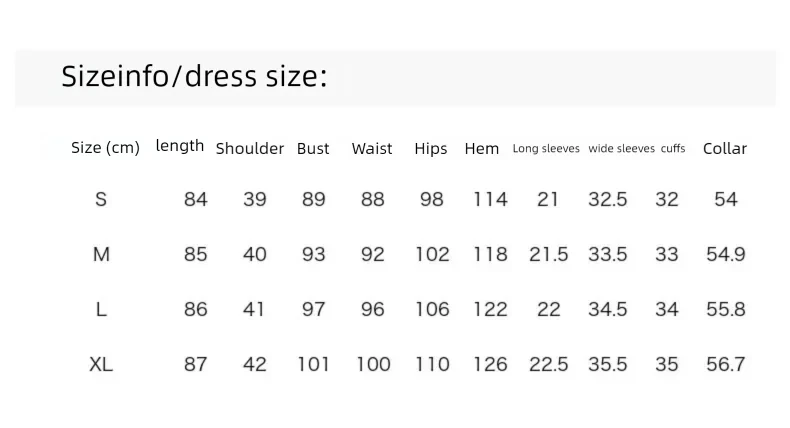Click the "cuffs" column header
Image resolution: width=790 pixels, height=428 pixels.
(673, 148)
